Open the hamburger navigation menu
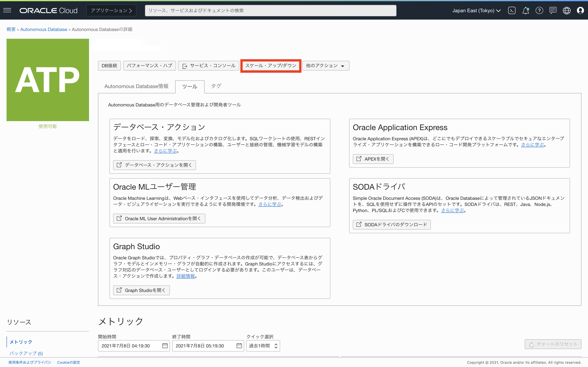 [7, 10]
